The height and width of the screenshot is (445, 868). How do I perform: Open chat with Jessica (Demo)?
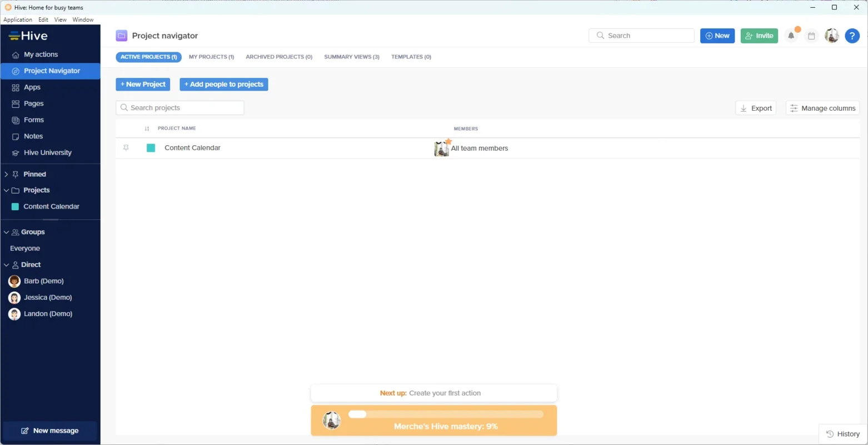(x=47, y=298)
